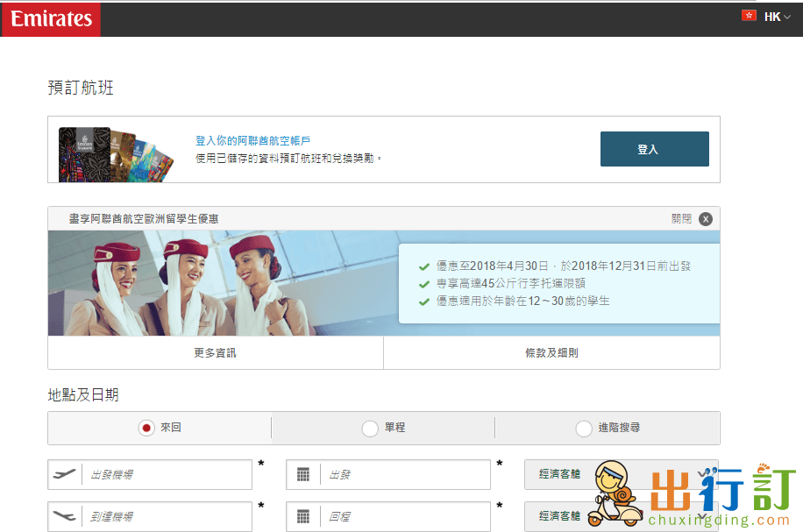The width and height of the screenshot is (803, 532).
Task: Click first checkmark beside 優惠至2018年4月30日
Action: pyautogui.click(x=424, y=266)
